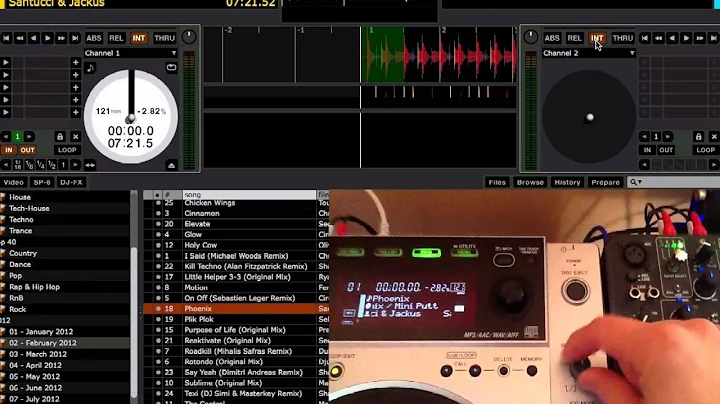
Task: Play the Channel 2 deck forward
Action: [686, 38]
